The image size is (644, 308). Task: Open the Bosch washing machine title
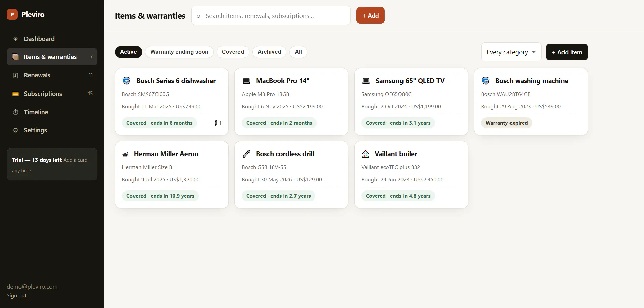tap(532, 81)
